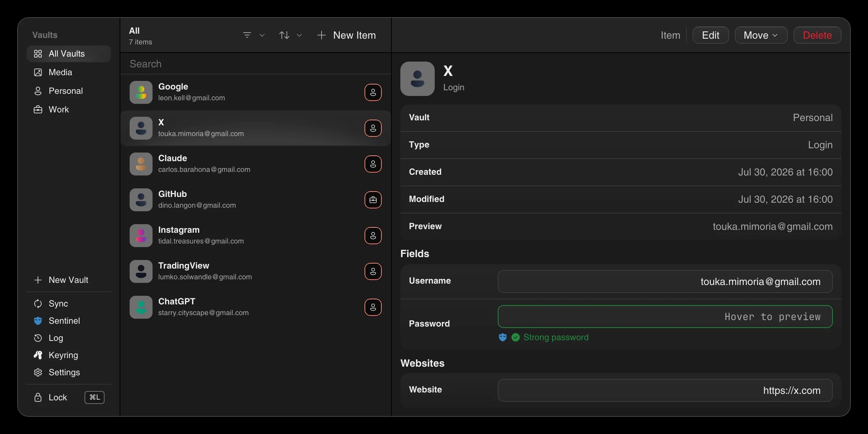Click the Lock padlock icon
The width and height of the screenshot is (868, 434).
click(x=38, y=397)
